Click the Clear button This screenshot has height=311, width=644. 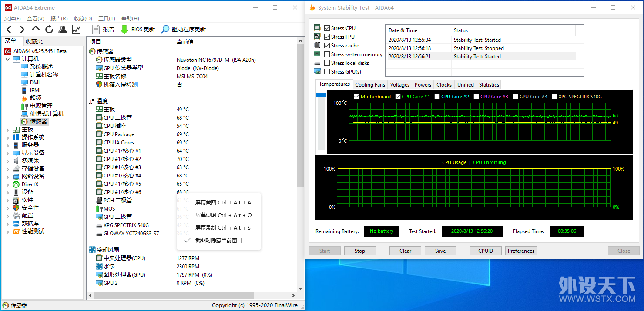tap(406, 251)
